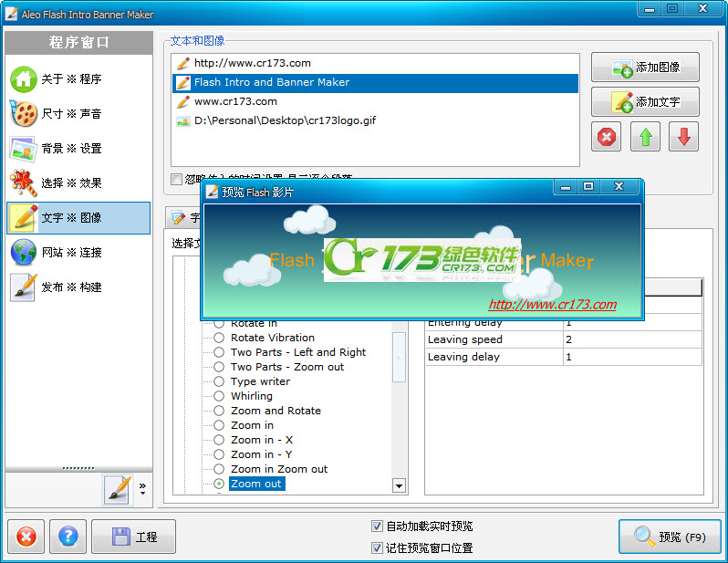The width and height of the screenshot is (728, 563).
Task: Choose Zoom in effect
Action: pyautogui.click(x=219, y=425)
